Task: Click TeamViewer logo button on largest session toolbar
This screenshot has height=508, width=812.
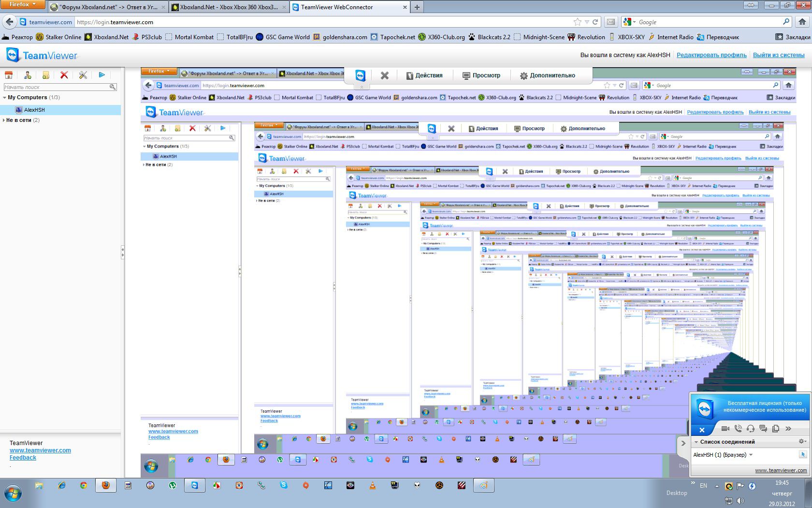Action: click(361, 75)
